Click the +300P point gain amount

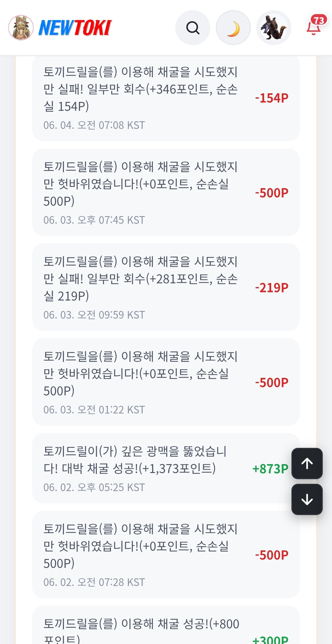click(270, 639)
